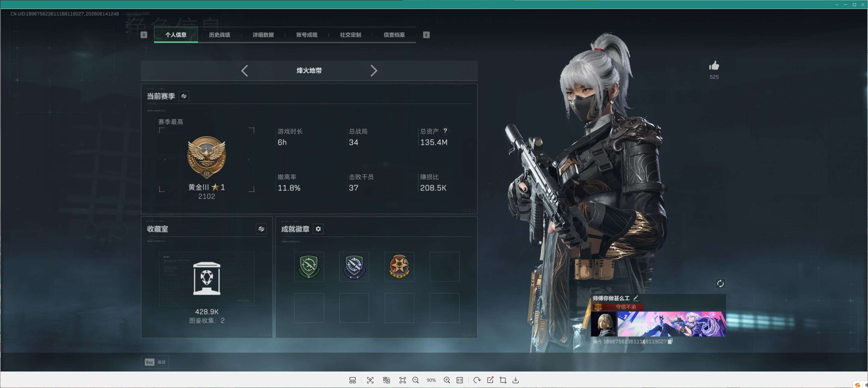Open the achievement badge settings gear

click(x=318, y=229)
